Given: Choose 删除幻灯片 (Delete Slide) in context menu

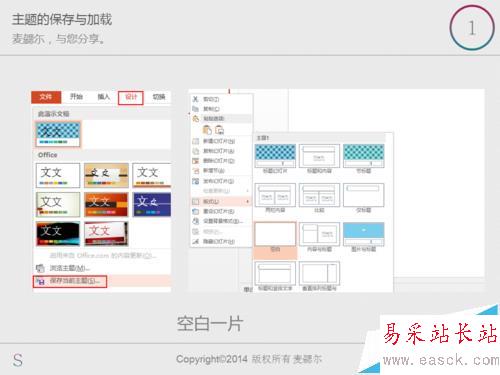Looking at the screenshot, I should 221,161.
